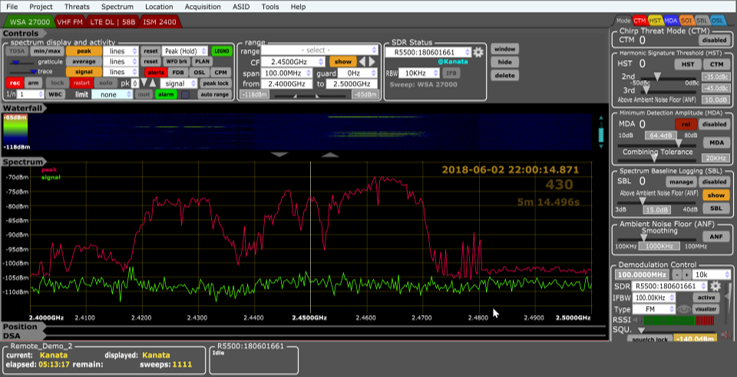Click the waterfall vertical scrollbar handle
The height and width of the screenshot is (377, 737).
[x=600, y=134]
